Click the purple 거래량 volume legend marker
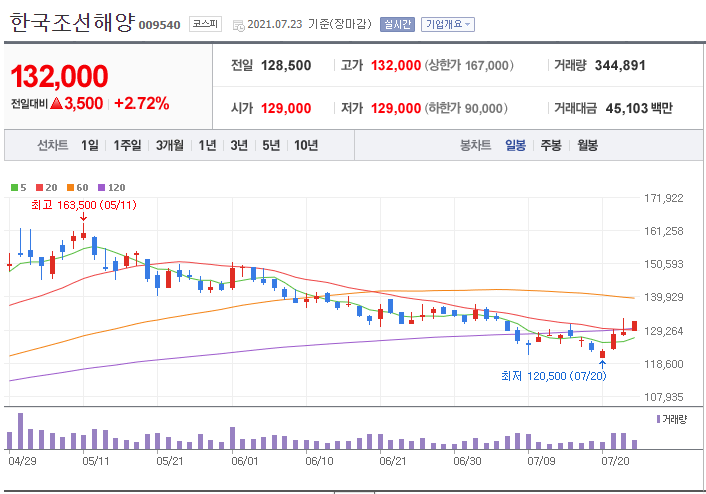This screenshot has height=494, width=706. 658,419
